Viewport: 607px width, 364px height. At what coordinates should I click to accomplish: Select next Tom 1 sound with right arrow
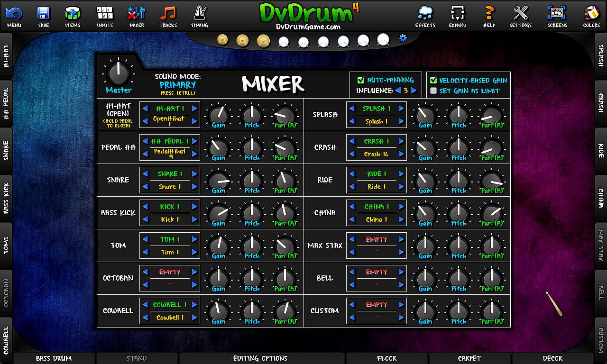coord(194,252)
